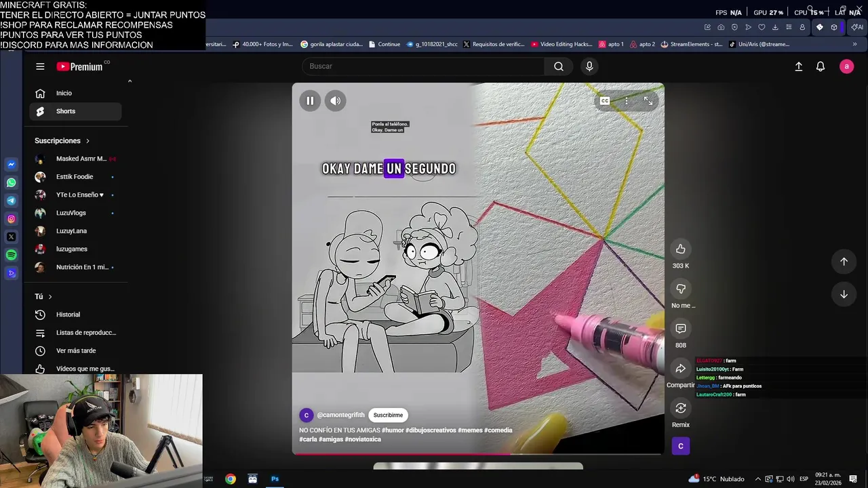Open the browser AI button

pos(857,27)
